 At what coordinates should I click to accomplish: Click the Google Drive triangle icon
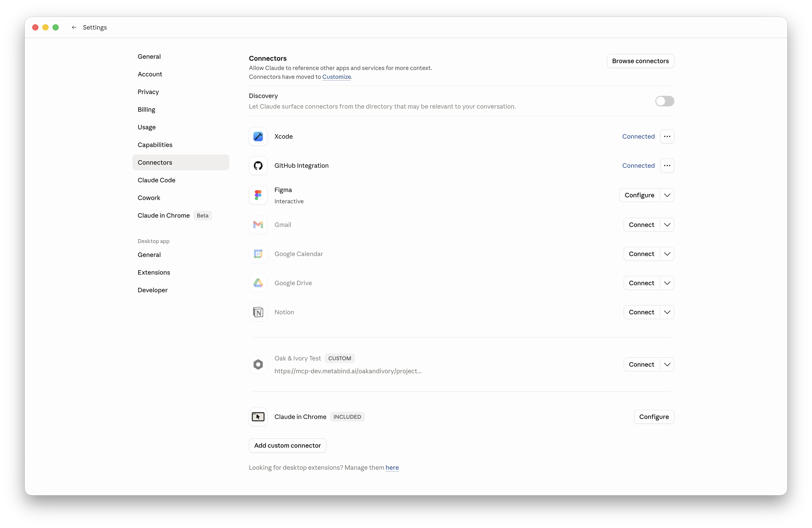tap(258, 283)
